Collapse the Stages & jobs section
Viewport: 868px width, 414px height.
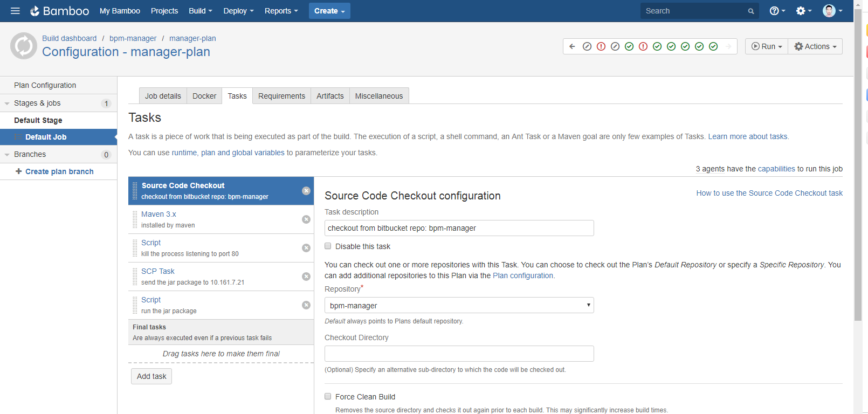click(7, 103)
